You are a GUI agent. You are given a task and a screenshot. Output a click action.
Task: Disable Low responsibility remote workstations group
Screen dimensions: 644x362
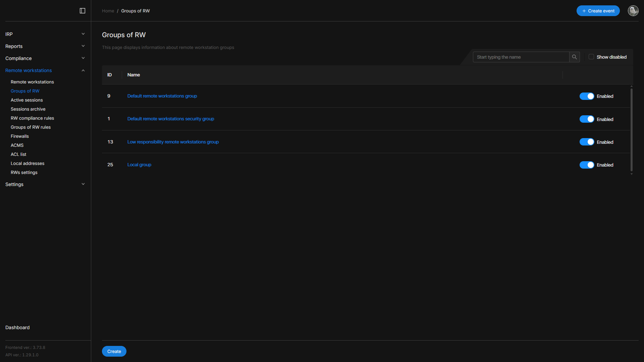pyautogui.click(x=587, y=142)
